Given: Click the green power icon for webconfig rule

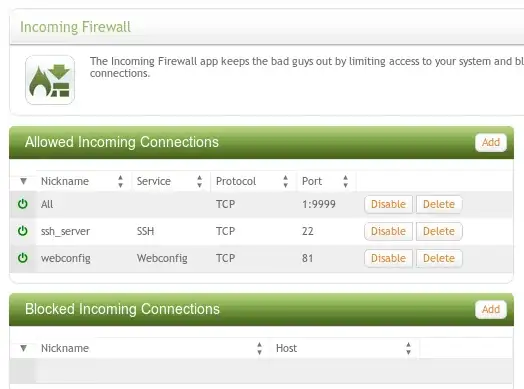Looking at the screenshot, I should 23,258.
